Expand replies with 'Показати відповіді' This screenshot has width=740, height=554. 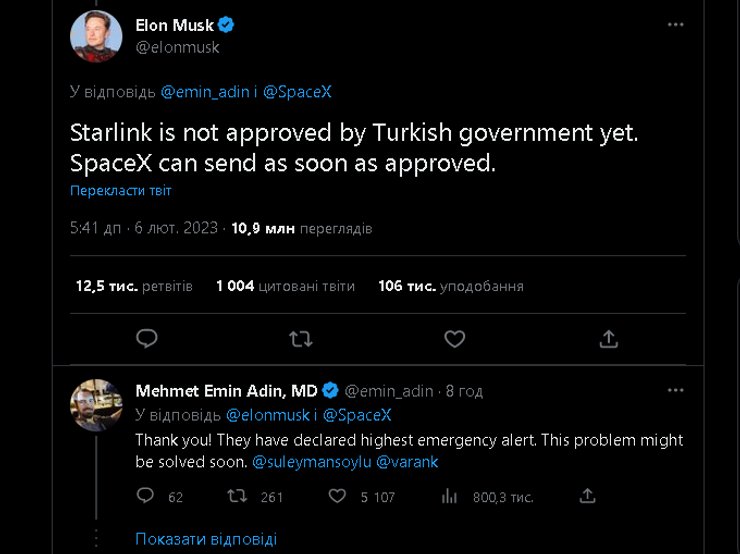pyautogui.click(x=206, y=539)
